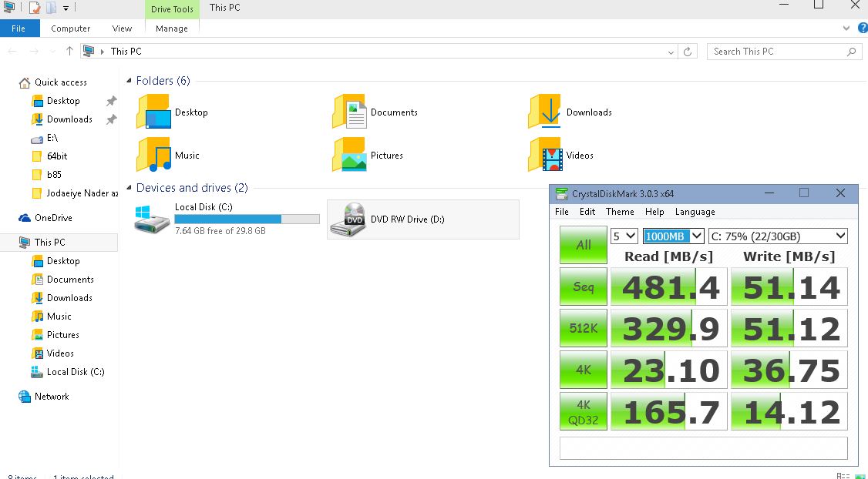
Task: Open the CrystalDiskMark Theme menu
Action: click(620, 212)
